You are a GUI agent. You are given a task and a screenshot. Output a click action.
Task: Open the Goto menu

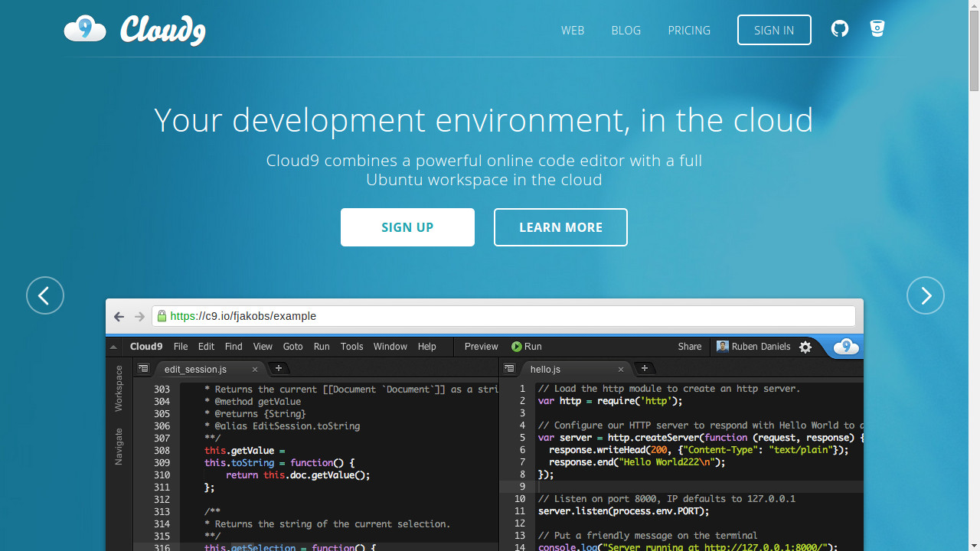point(293,347)
